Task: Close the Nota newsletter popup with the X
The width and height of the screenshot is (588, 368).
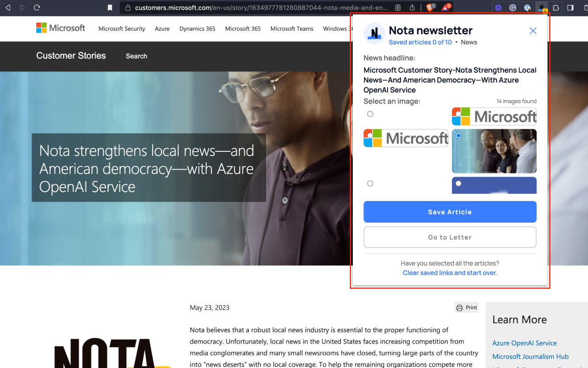Action: click(533, 31)
